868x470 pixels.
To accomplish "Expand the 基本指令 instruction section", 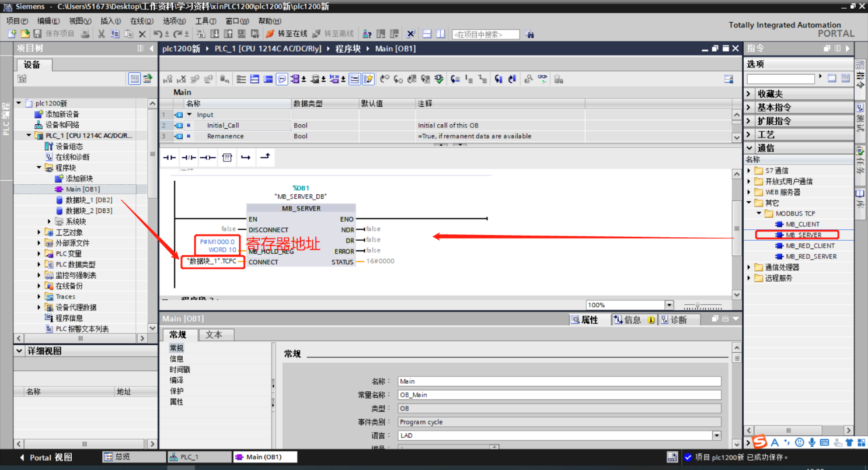I will coord(750,107).
